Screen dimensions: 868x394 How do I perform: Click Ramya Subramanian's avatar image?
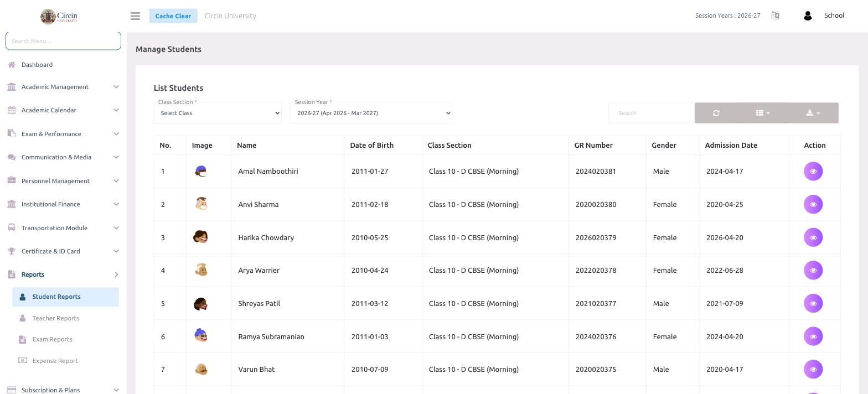click(x=201, y=335)
